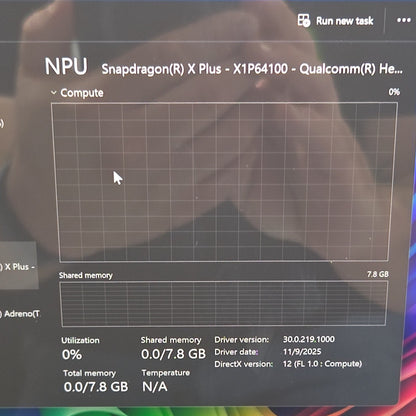This screenshot has height=416, width=416.
Task: Click the 7.8 GB label above memory graph
Action: coord(378,274)
